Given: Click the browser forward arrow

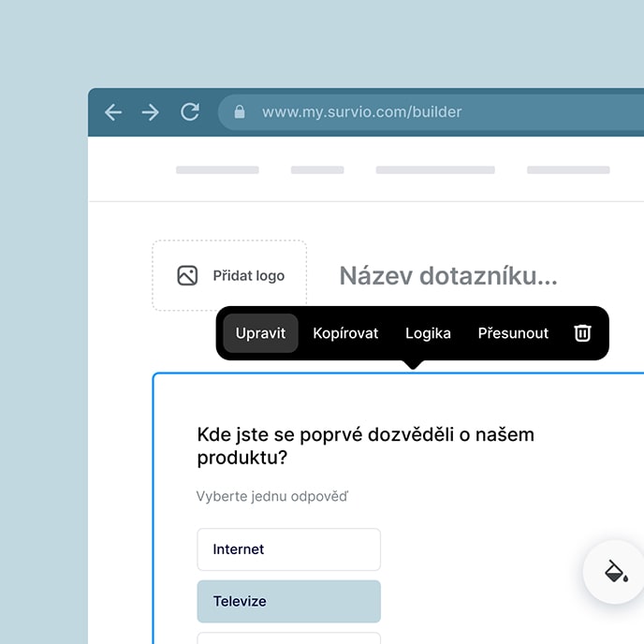Looking at the screenshot, I should pyautogui.click(x=151, y=112).
